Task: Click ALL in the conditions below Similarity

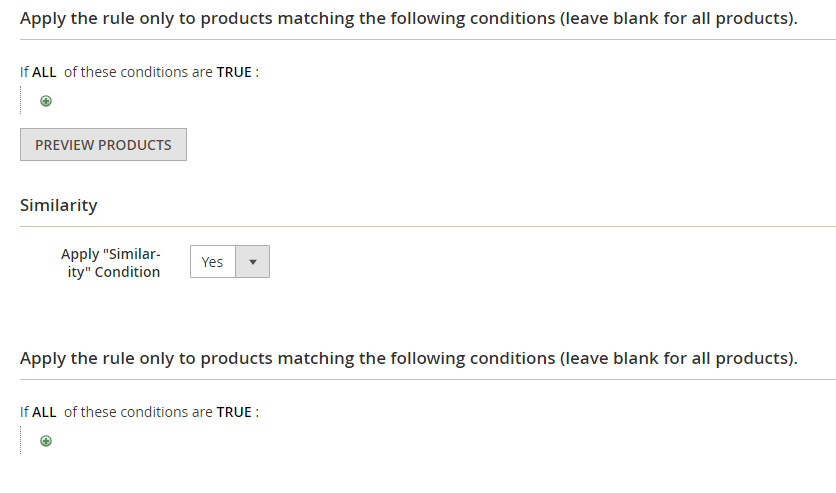Action: click(44, 412)
